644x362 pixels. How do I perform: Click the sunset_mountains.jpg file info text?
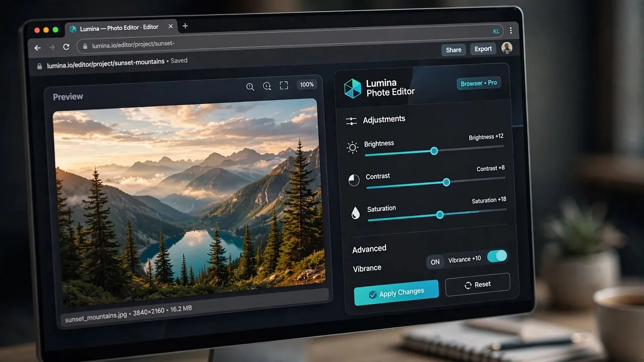pyautogui.click(x=128, y=314)
